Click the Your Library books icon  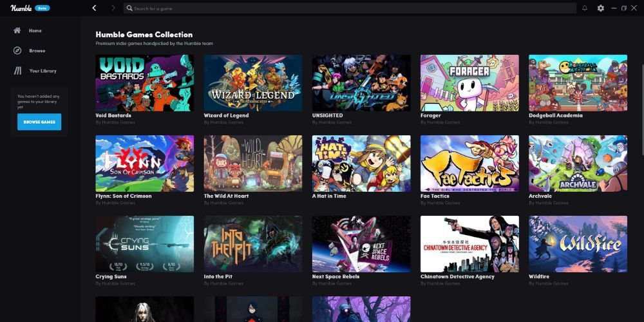(x=17, y=71)
